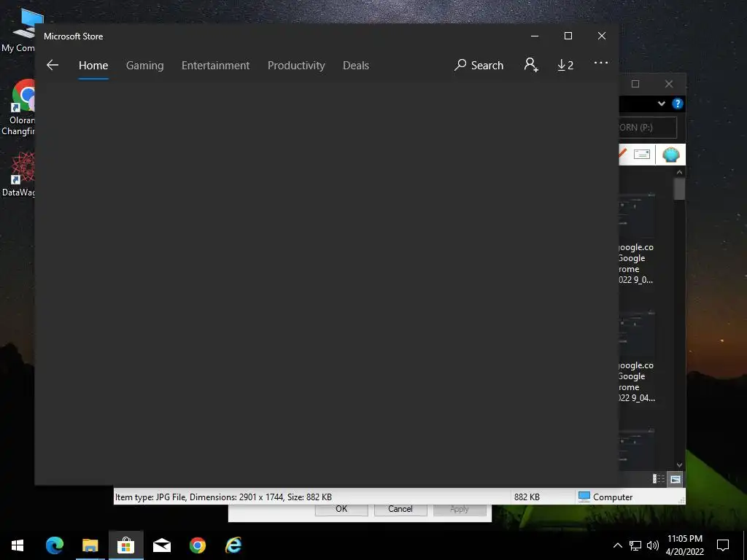
Task: Show hidden system tray icons
Action: coord(617,545)
